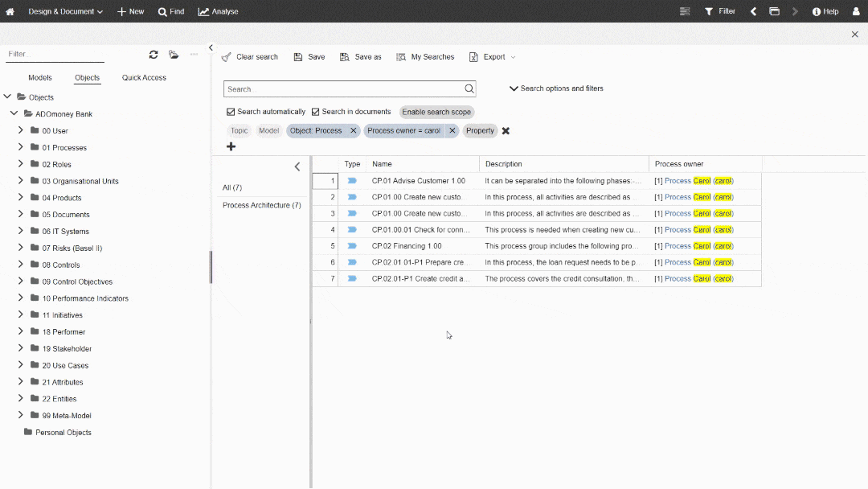Toggle the Enable search scope button
The height and width of the screenshot is (489, 868).
coord(436,112)
